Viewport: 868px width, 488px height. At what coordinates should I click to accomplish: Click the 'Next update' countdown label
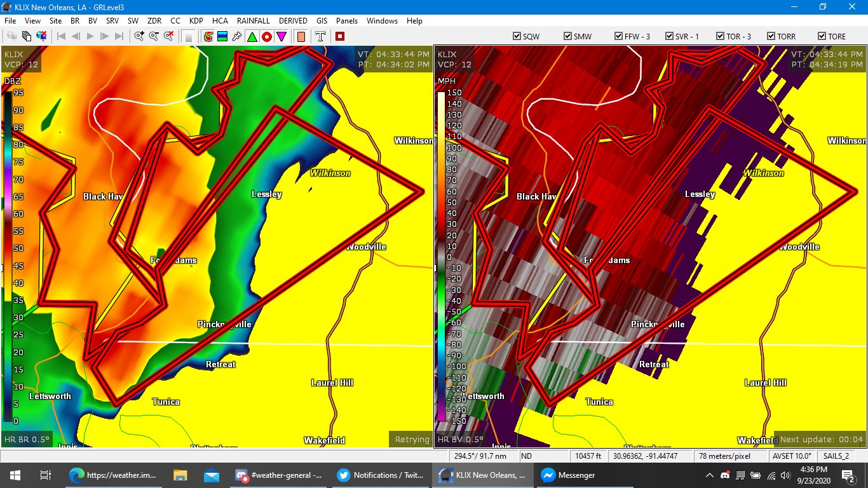pyautogui.click(x=821, y=439)
